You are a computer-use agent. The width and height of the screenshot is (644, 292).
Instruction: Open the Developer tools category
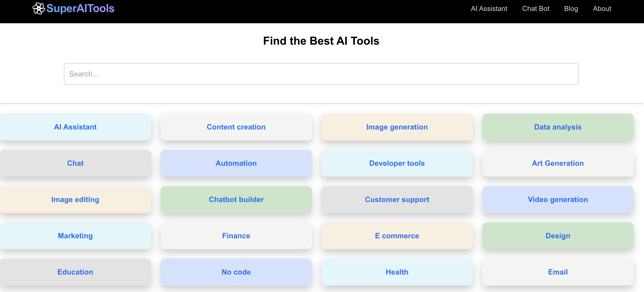(x=397, y=163)
